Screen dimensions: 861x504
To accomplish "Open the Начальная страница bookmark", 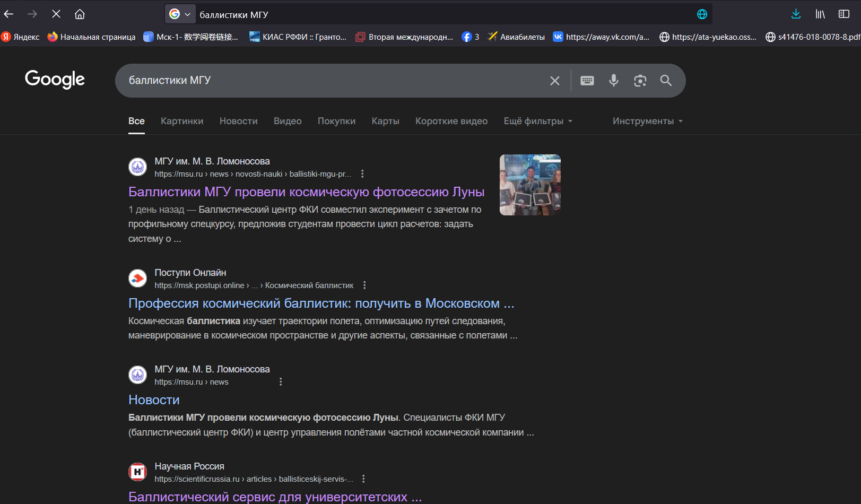I will coord(91,37).
